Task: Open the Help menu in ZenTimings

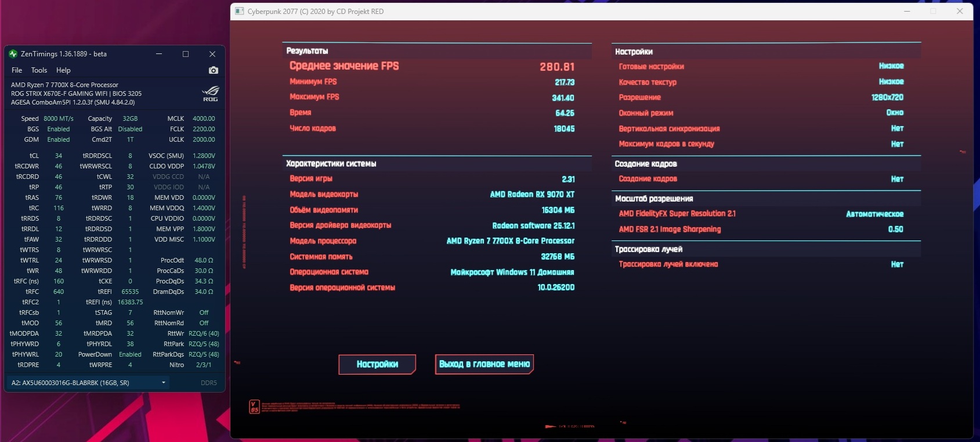Action: click(63, 70)
